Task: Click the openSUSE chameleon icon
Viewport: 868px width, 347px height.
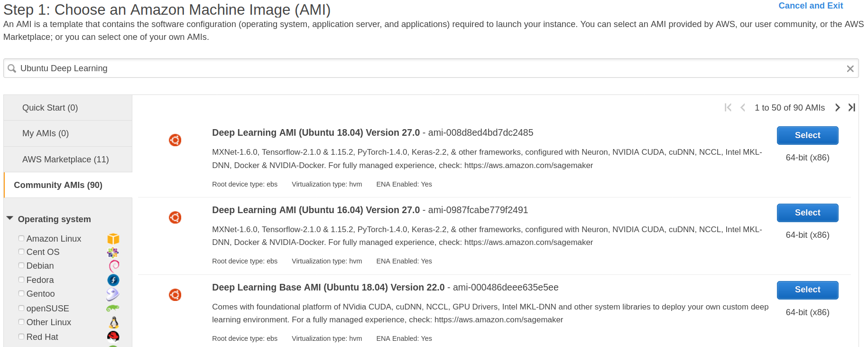Action: click(x=113, y=309)
